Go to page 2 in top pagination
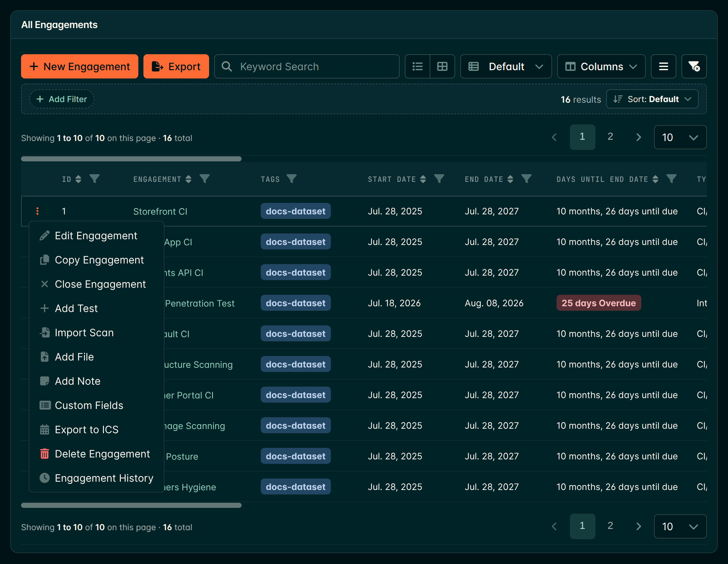The image size is (728, 564). tap(610, 137)
